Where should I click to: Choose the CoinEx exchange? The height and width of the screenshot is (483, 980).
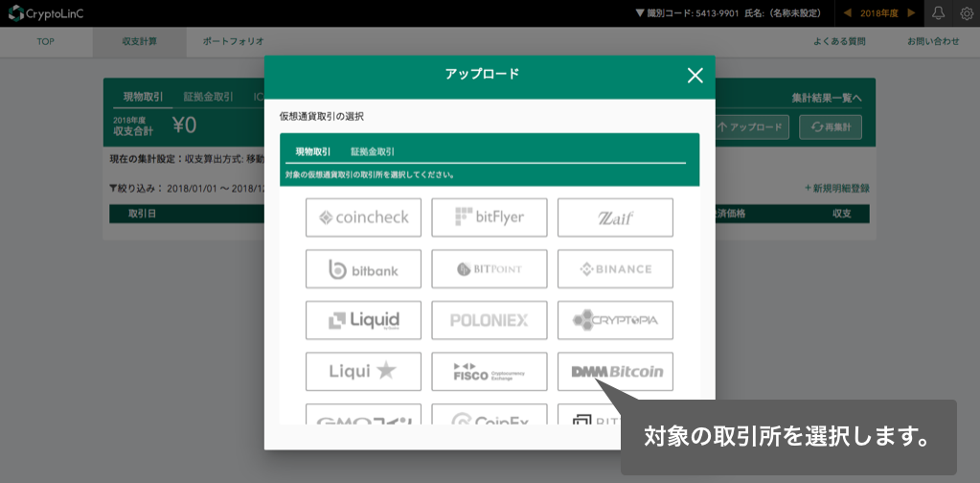coord(490,414)
